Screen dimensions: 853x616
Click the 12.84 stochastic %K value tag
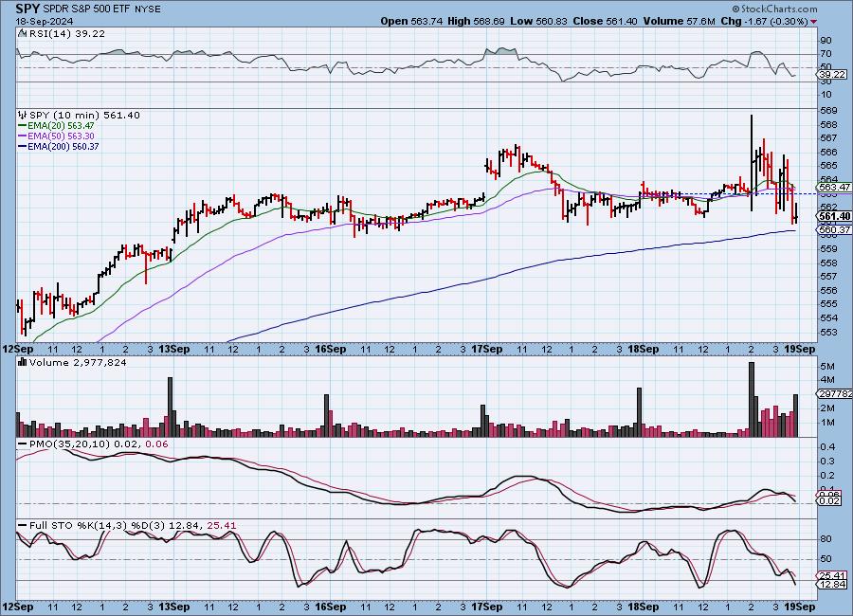(x=832, y=585)
